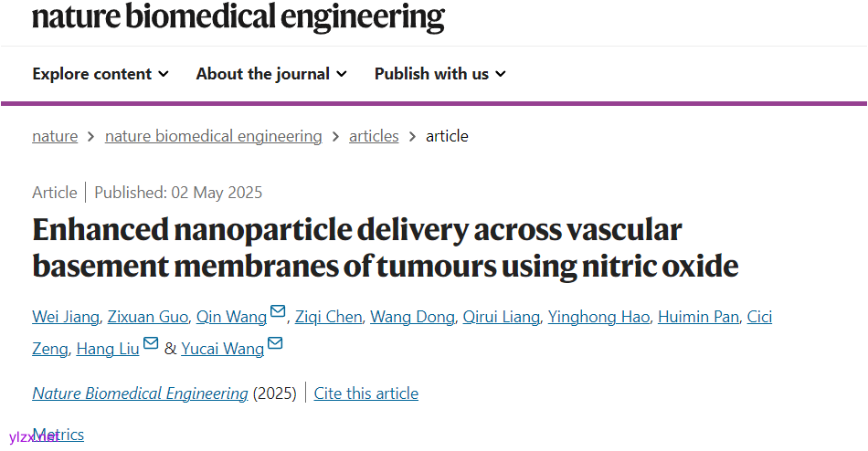
Task: Expand the Publish with us menu
Action: click(x=439, y=74)
